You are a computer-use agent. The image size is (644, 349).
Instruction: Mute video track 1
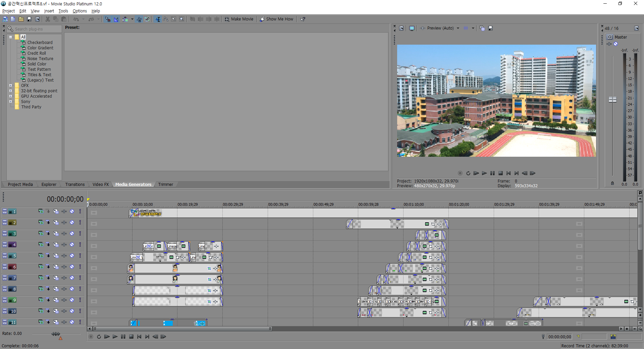pyautogui.click(x=72, y=211)
